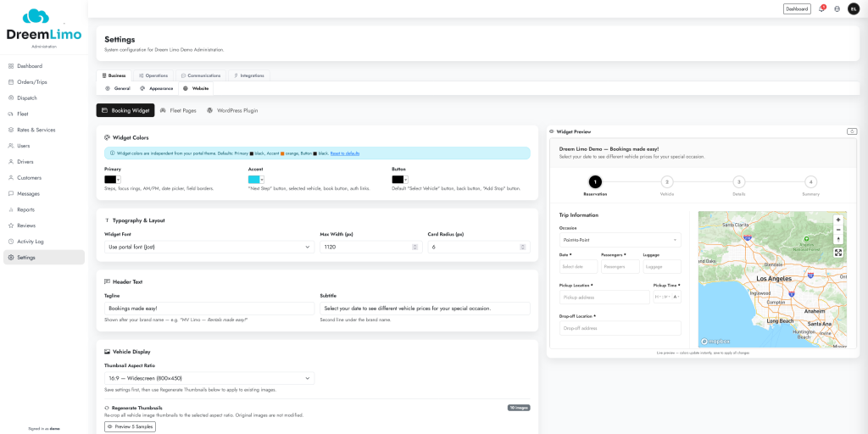Image resolution: width=868 pixels, height=434 pixels.
Task: Click the Tagline text field
Action: (x=209, y=309)
